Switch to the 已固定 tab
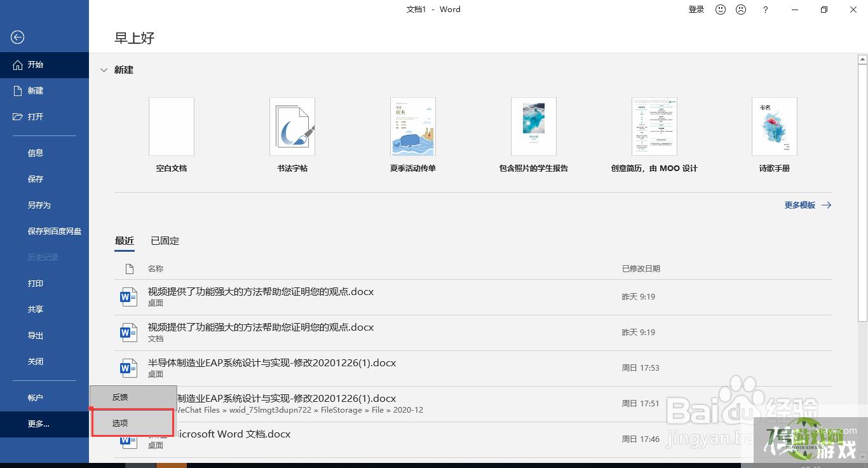The image size is (868, 468). 165,241
